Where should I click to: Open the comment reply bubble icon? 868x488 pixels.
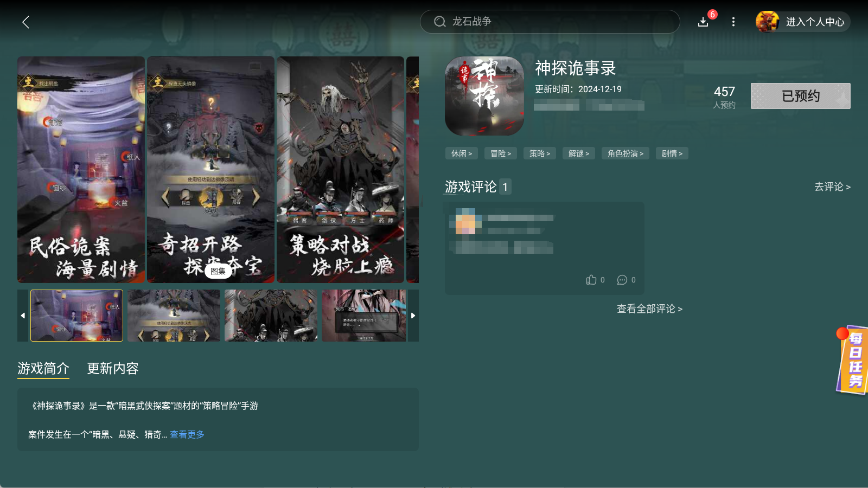[x=623, y=280]
